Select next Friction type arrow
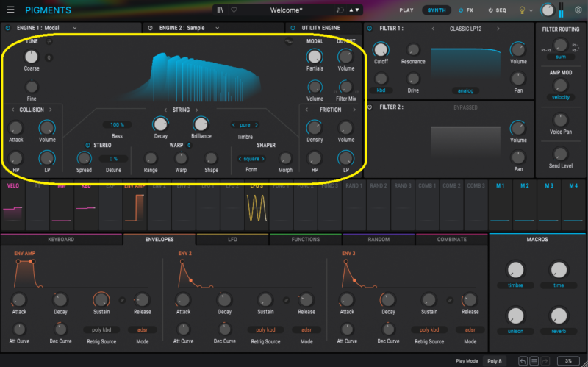Screen dimensions: 588x367 pyautogui.click(x=354, y=110)
